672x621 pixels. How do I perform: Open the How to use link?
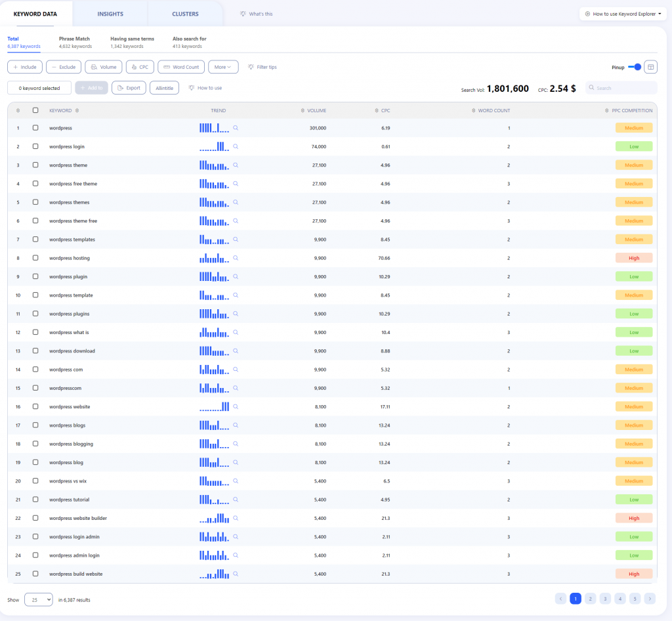pos(205,88)
